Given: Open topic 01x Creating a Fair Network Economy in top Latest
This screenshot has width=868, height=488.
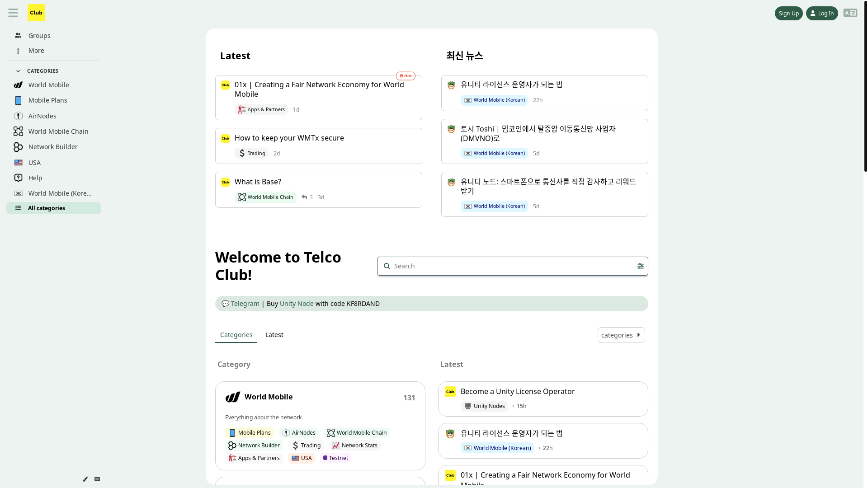Looking at the screenshot, I should point(319,89).
